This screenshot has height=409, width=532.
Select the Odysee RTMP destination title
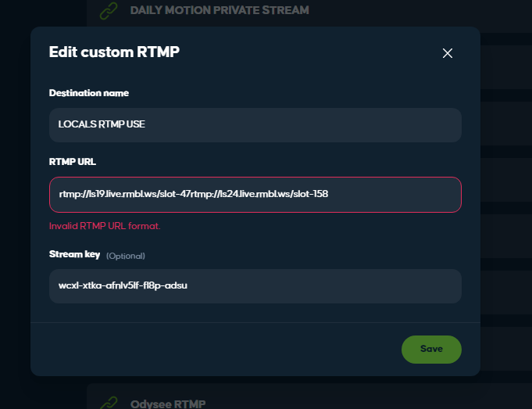168,404
